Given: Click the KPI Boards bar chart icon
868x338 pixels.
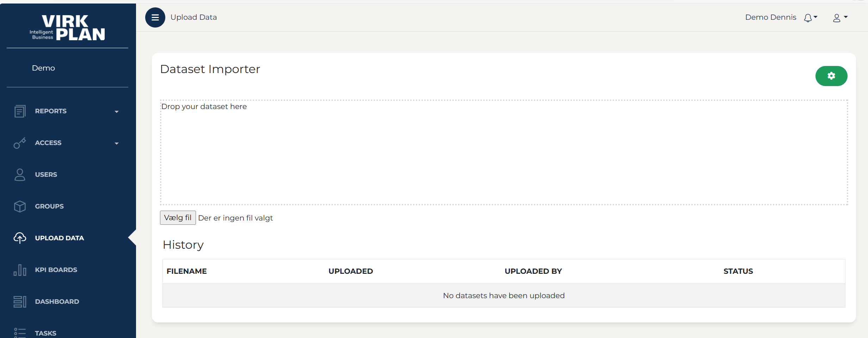Looking at the screenshot, I should point(20,270).
